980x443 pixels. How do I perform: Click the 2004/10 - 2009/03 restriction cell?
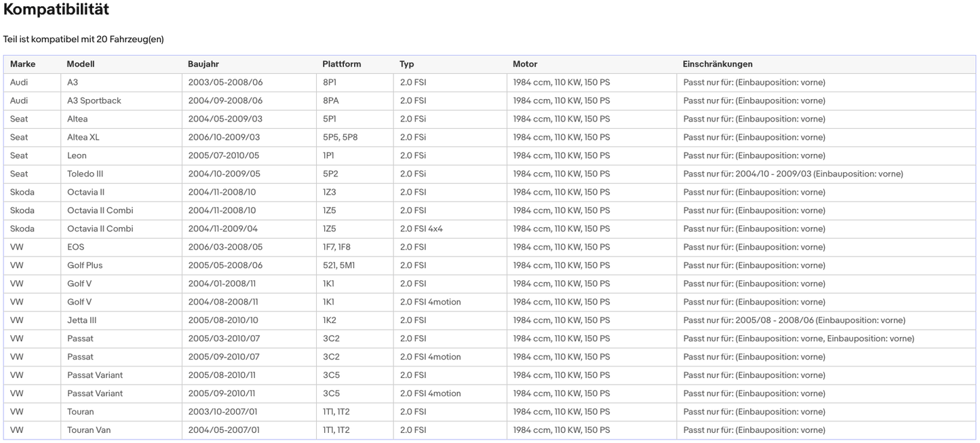pos(793,174)
